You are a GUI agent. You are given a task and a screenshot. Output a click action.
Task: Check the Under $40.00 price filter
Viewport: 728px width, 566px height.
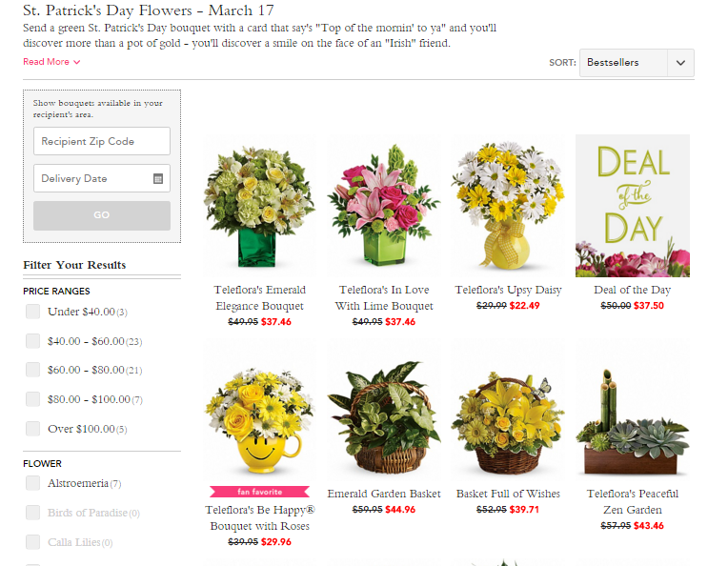tap(33, 312)
